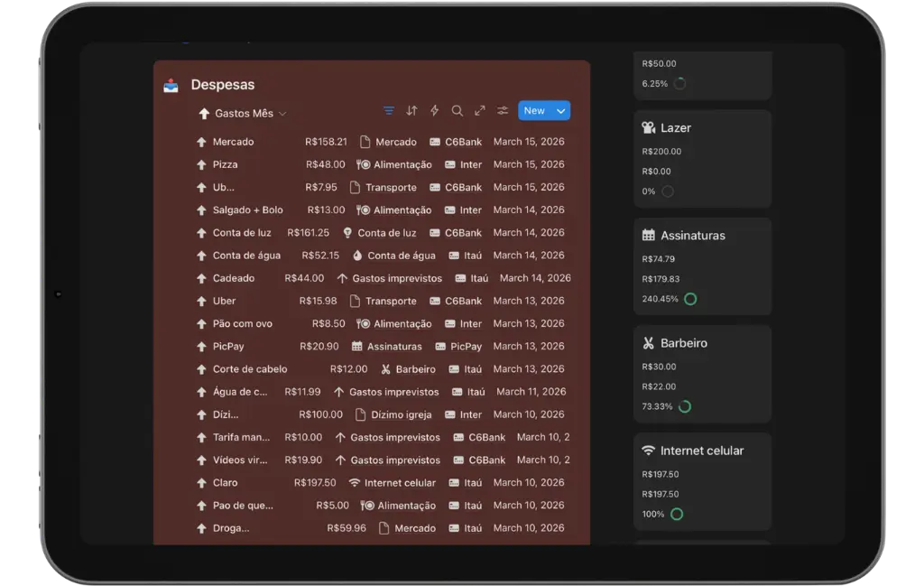Open the Barbeiro card title
The width and height of the screenshot is (924, 586).
[x=684, y=343]
